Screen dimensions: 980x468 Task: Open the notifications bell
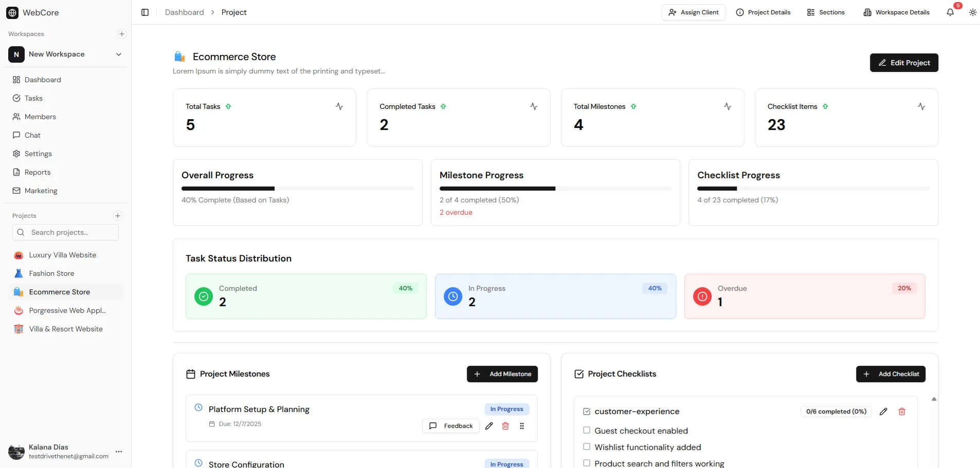[x=950, y=12]
